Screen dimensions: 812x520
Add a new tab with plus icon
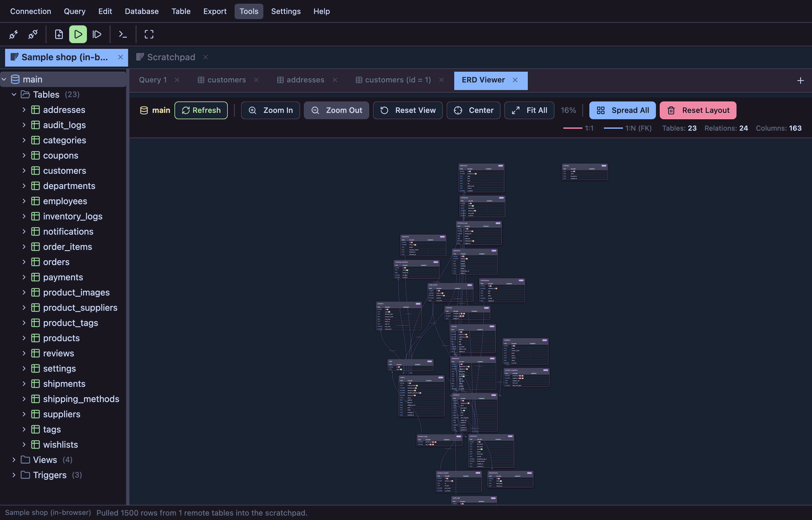tap(800, 81)
